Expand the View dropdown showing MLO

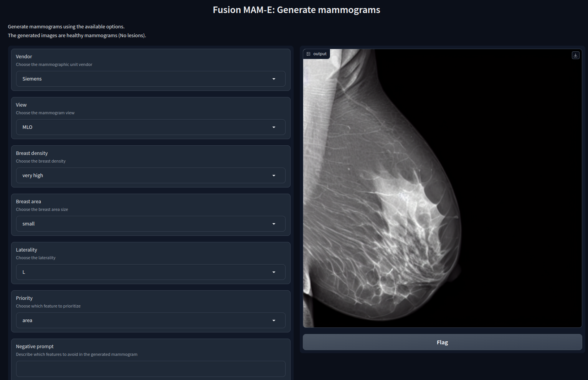click(x=150, y=127)
